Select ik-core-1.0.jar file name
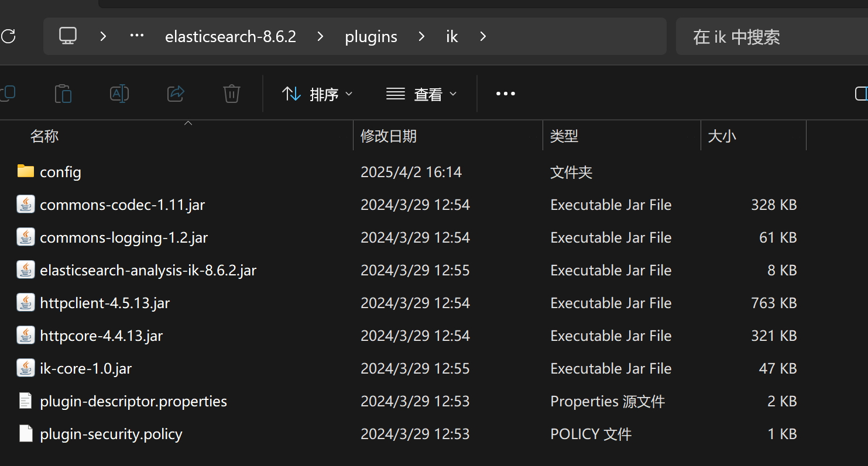The image size is (868, 466). pos(86,368)
